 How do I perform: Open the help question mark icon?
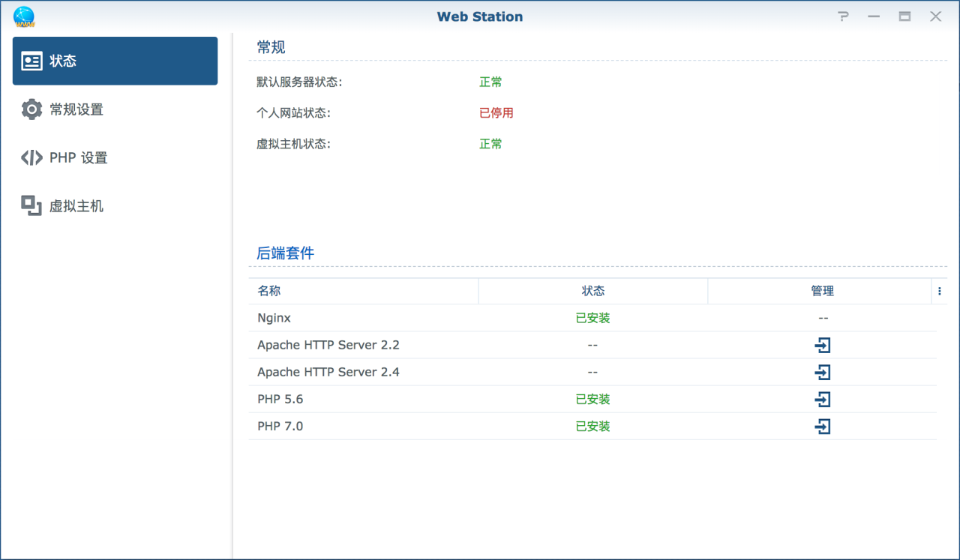pos(843,16)
